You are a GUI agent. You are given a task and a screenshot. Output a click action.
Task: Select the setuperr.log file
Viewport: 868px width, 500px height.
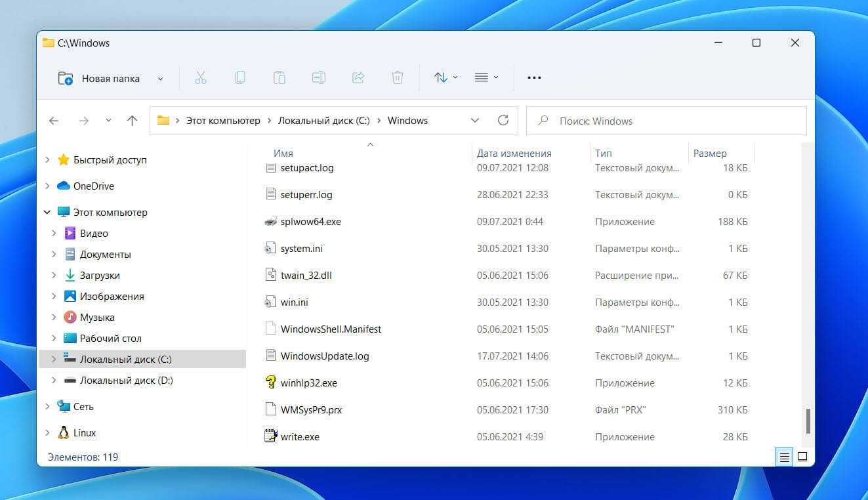[x=306, y=194]
